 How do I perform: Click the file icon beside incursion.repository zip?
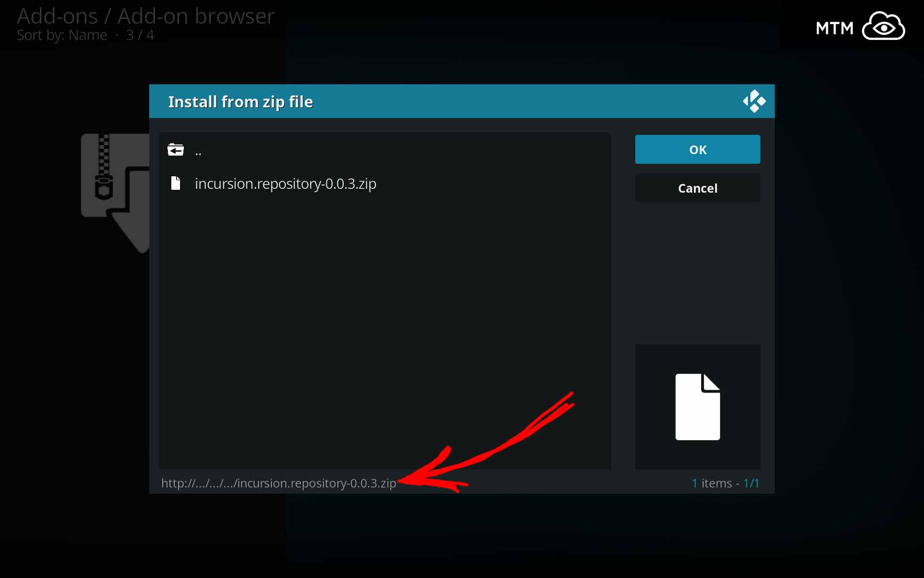coord(176,183)
